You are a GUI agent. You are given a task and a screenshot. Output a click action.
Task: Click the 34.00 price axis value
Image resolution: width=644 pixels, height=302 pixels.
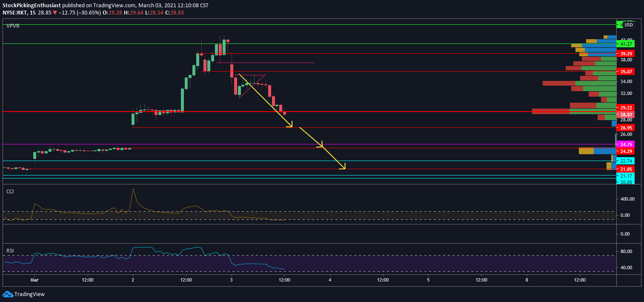[x=626, y=81]
